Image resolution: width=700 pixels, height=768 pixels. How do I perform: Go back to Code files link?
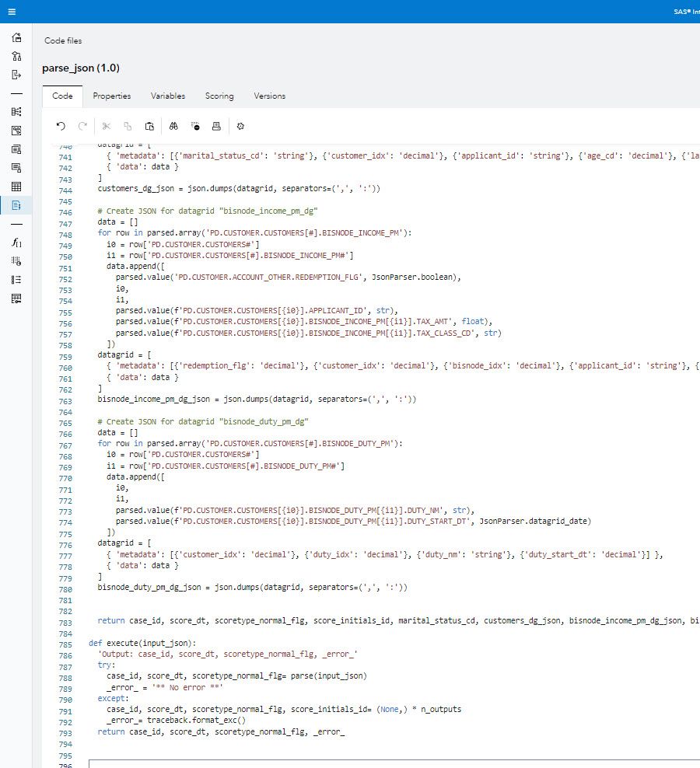click(x=63, y=40)
